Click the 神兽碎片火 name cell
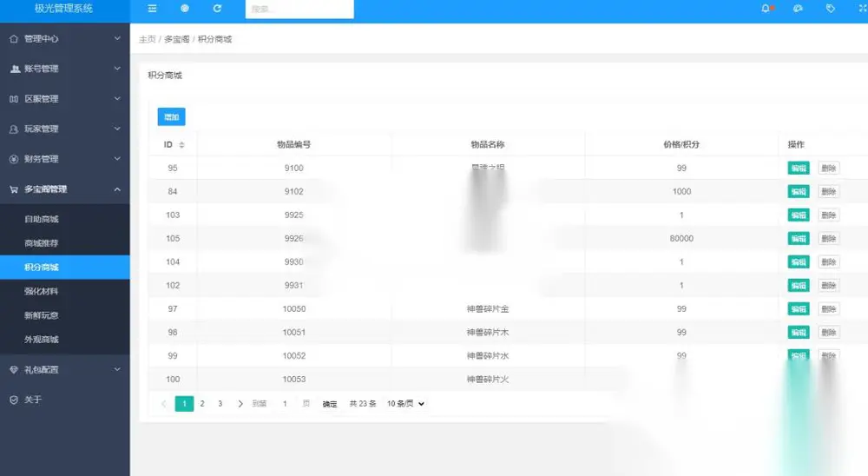This screenshot has width=868, height=476. tap(488, 379)
